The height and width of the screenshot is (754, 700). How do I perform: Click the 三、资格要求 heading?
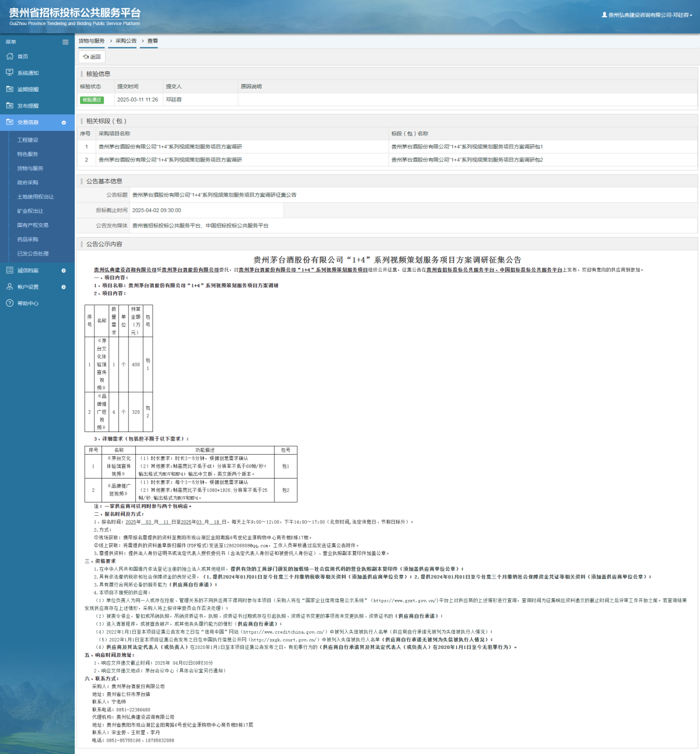pos(100,561)
